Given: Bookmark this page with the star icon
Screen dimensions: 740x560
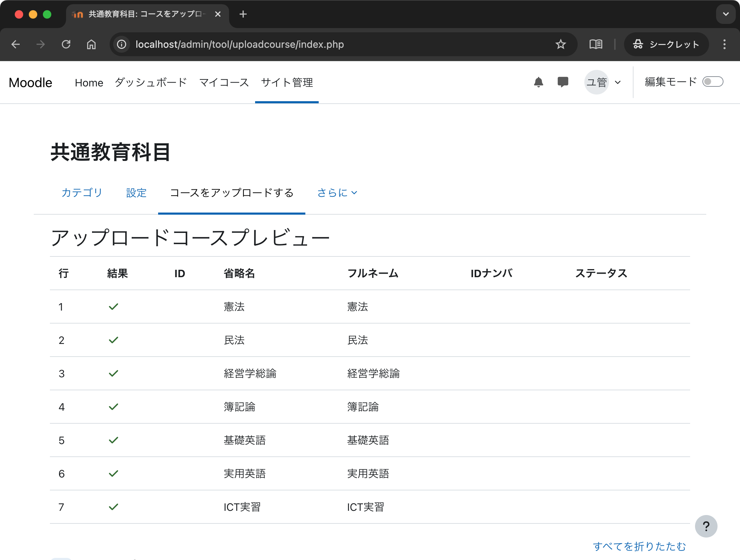Looking at the screenshot, I should pyautogui.click(x=560, y=44).
